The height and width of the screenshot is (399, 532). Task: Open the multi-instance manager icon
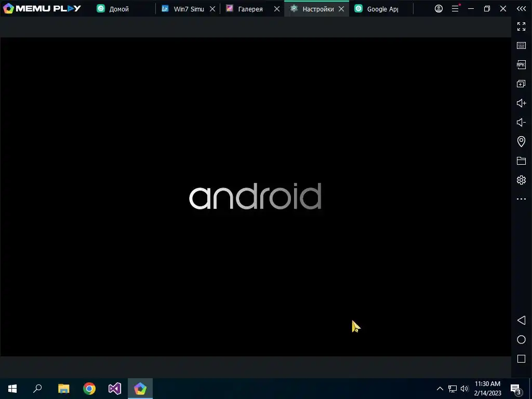[x=521, y=84]
